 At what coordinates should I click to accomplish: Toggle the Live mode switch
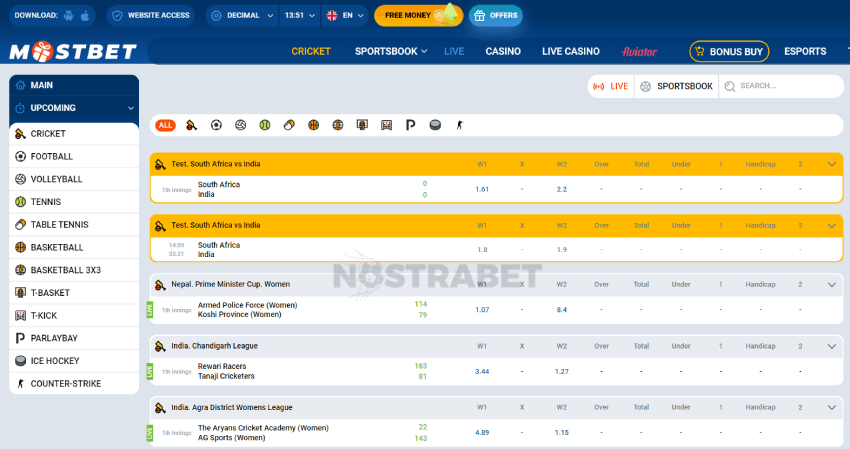611,86
